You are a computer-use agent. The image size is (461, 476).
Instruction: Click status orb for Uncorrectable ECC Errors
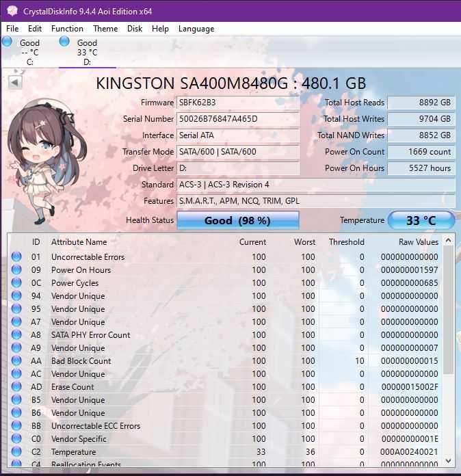[x=16, y=425]
